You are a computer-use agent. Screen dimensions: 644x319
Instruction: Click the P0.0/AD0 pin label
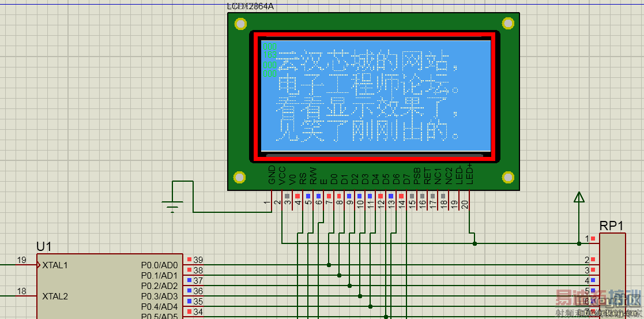tap(159, 265)
